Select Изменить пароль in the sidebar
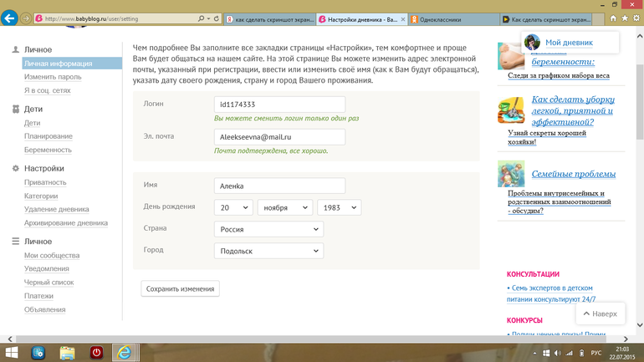Screen dimensions: 644x362 click(53, 77)
